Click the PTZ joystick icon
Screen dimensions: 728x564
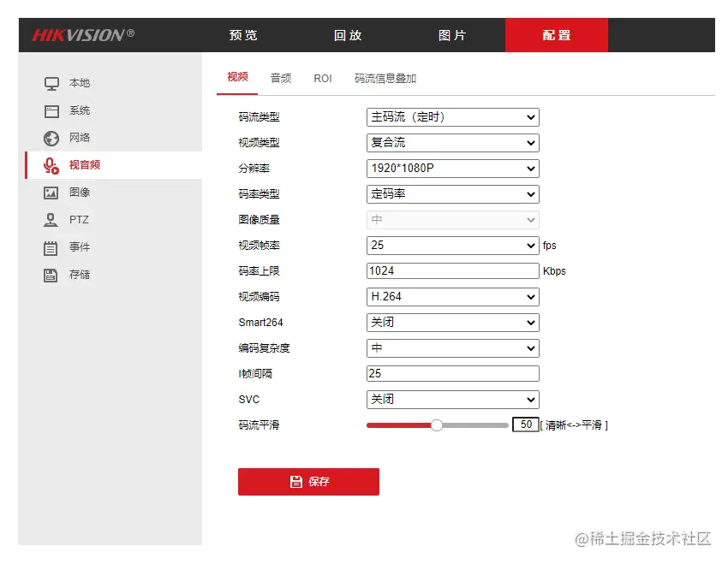pyautogui.click(x=51, y=220)
